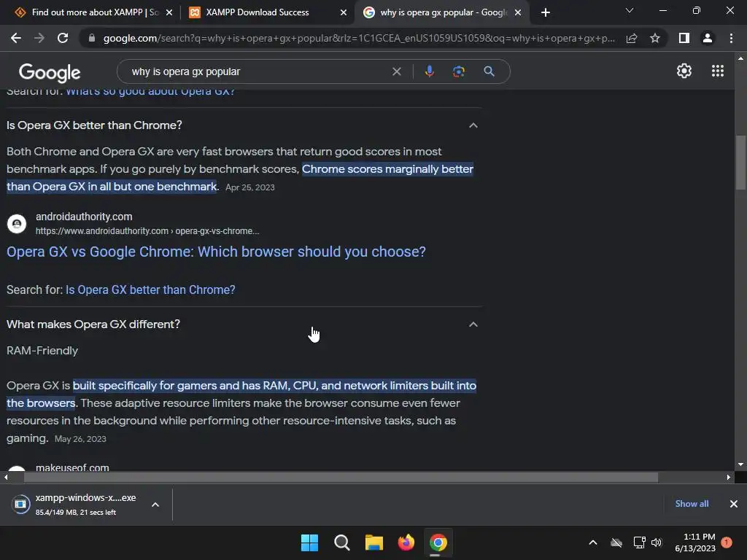Screen dimensions: 747x560
Task: Open the Windows Start menu
Action: (x=309, y=542)
